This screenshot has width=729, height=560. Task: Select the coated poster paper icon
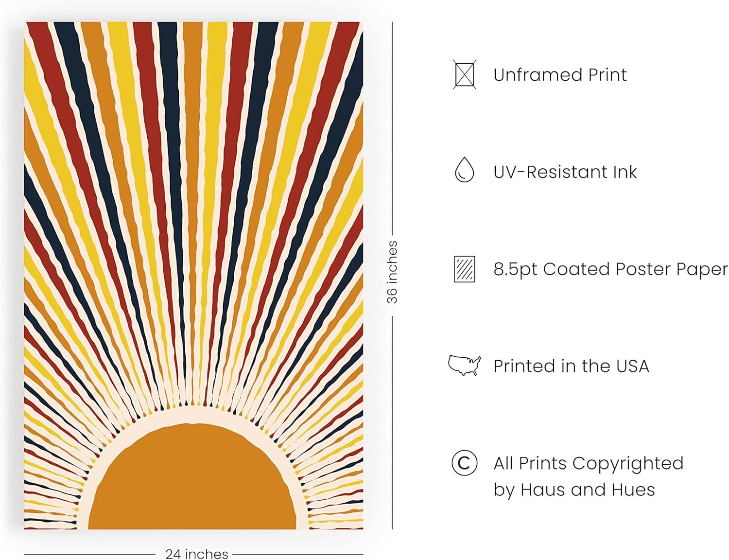[x=464, y=269]
